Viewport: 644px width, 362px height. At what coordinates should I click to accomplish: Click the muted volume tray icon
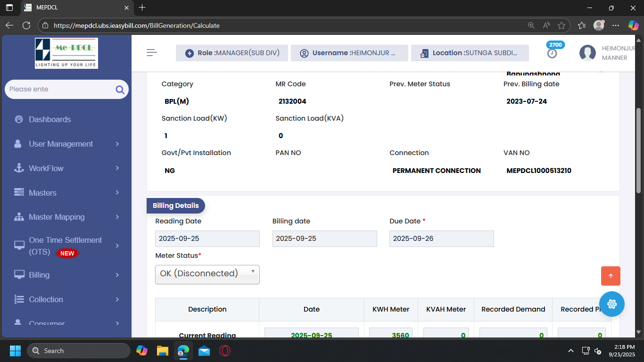[598, 351]
